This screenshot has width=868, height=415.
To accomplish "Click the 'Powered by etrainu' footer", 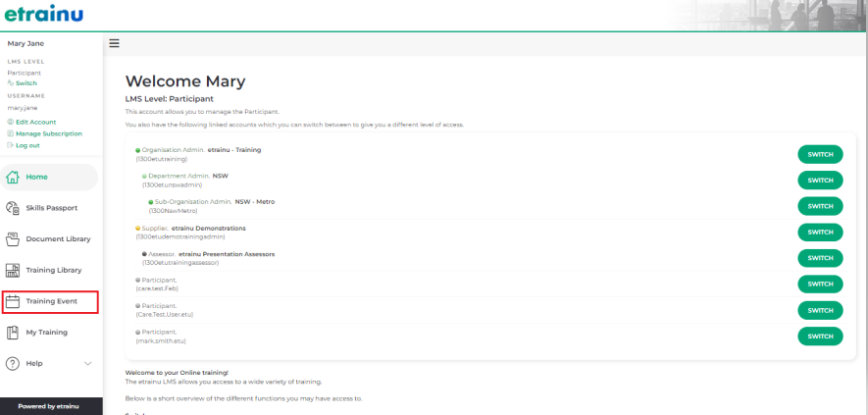I will pos(48,406).
